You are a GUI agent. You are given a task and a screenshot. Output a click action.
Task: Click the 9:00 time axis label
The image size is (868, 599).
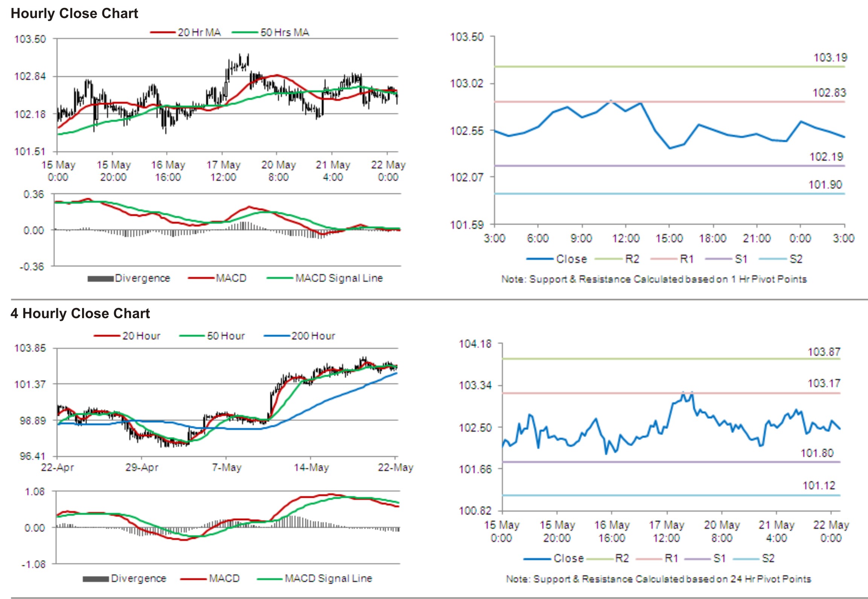tap(581, 238)
